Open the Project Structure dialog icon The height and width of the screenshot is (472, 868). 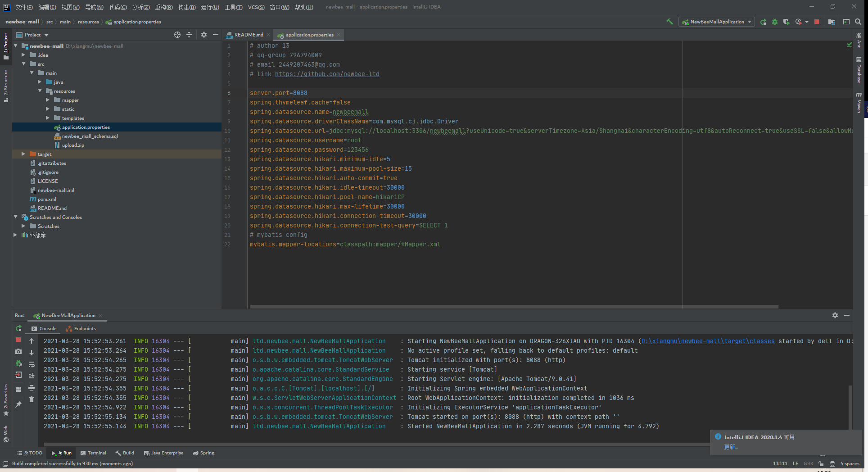pyautogui.click(x=832, y=22)
